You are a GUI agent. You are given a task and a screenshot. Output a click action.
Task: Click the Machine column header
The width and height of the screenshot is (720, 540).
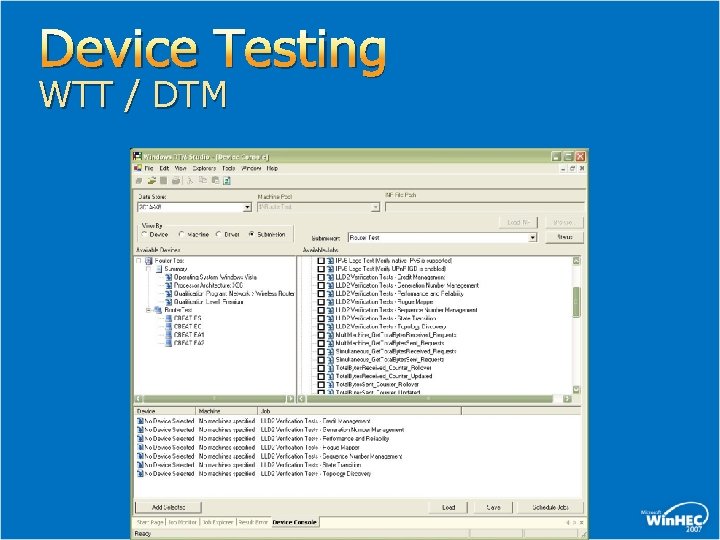click(x=226, y=411)
